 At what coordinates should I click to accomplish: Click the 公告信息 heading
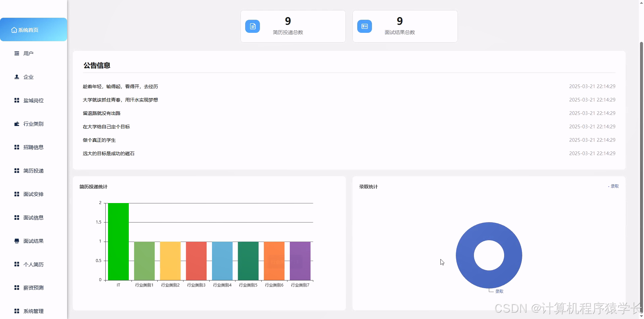pyautogui.click(x=97, y=65)
